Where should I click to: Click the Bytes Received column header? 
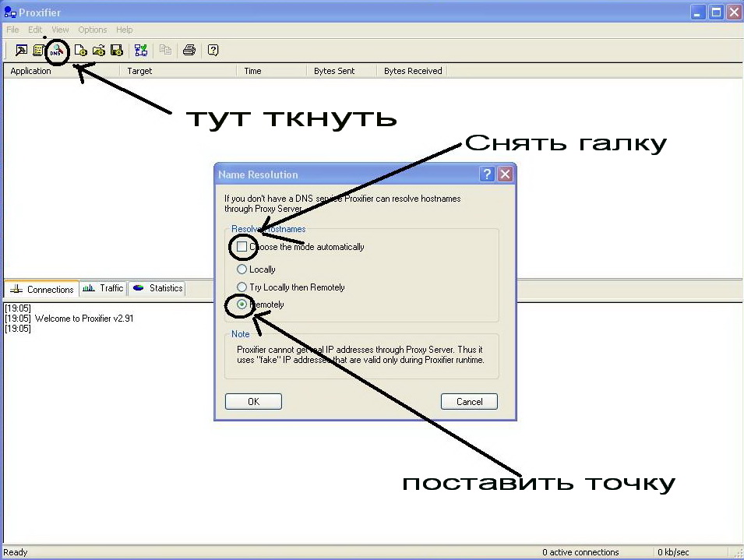coord(412,71)
